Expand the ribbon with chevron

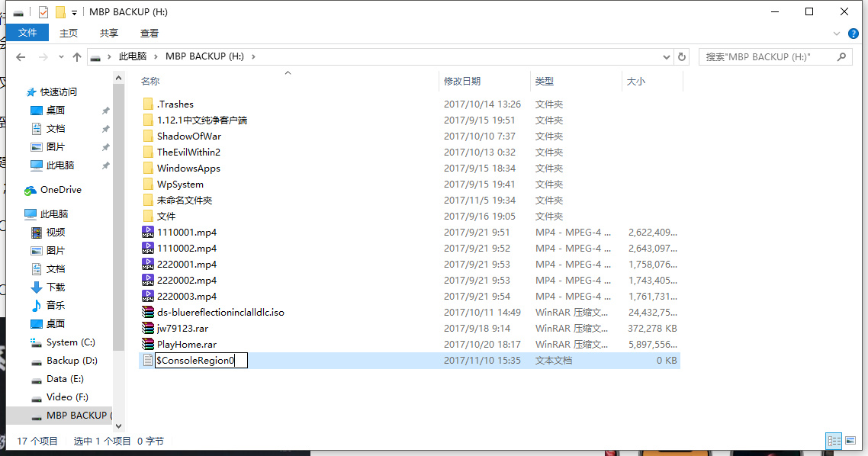coord(837,34)
